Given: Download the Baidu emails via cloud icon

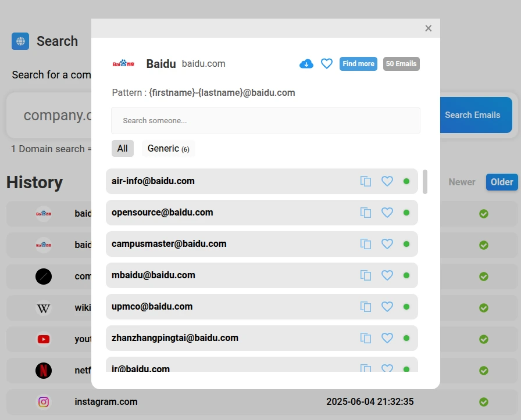Looking at the screenshot, I should [306, 64].
